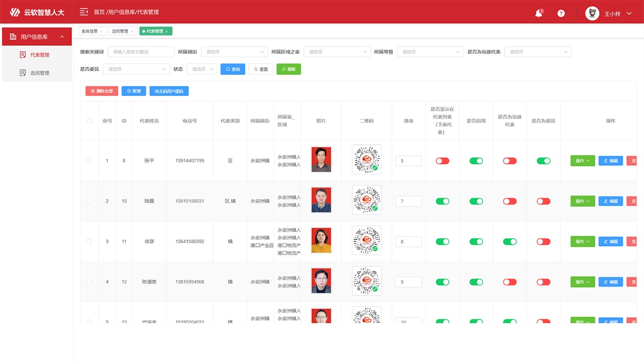Expand the 所属等级 dropdown
Image resolution: width=644 pixels, height=362 pixels.
(430, 52)
